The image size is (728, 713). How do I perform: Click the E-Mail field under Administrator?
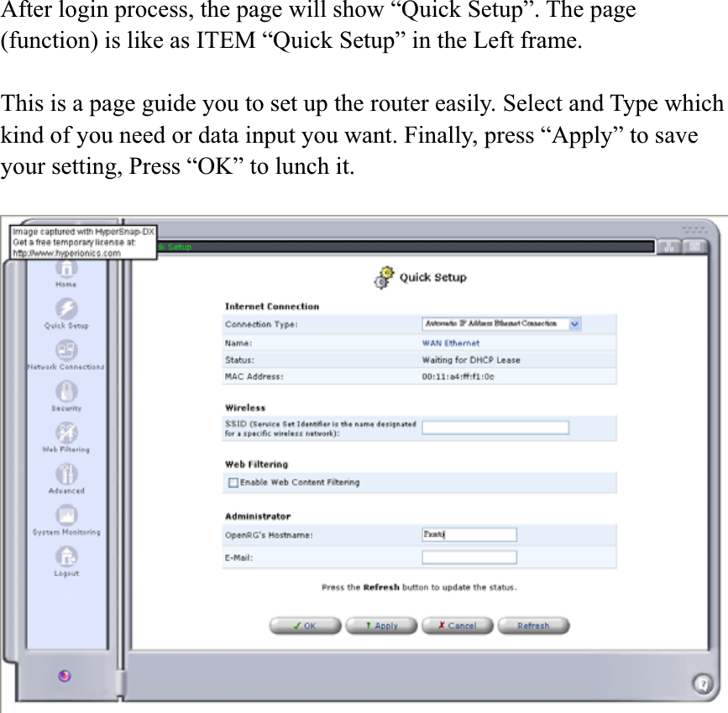469,556
